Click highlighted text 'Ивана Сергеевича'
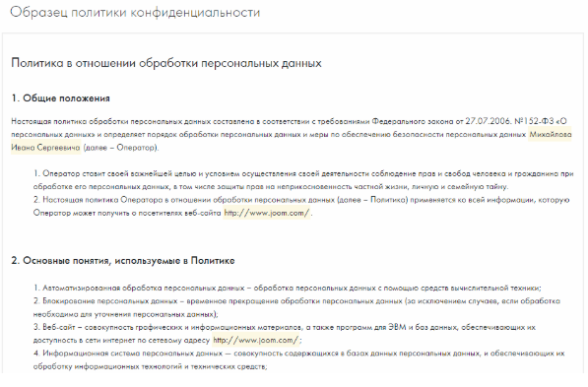Viewport: 588px width, 387px height. pos(45,148)
